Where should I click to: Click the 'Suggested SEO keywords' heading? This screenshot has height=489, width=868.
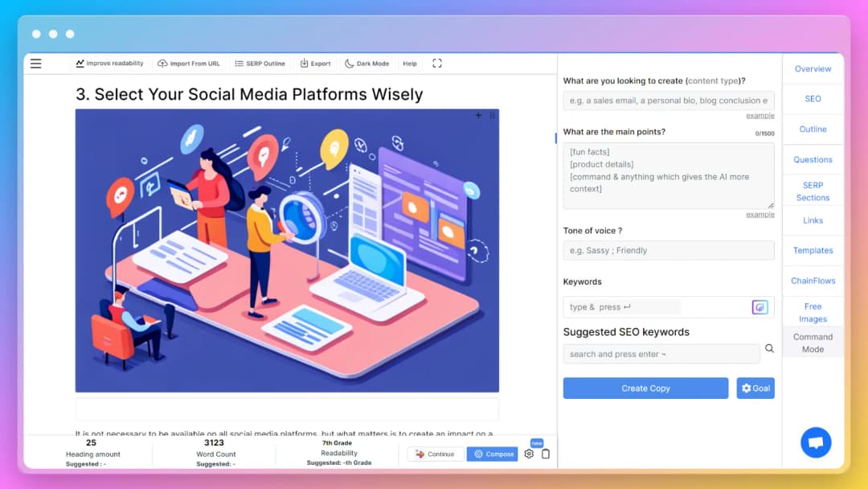(626, 331)
